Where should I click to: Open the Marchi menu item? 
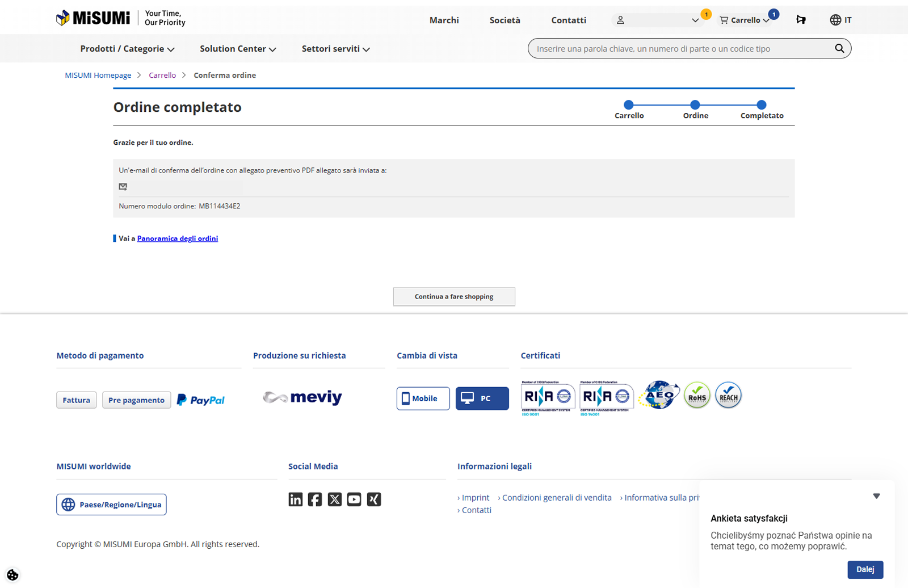point(444,20)
